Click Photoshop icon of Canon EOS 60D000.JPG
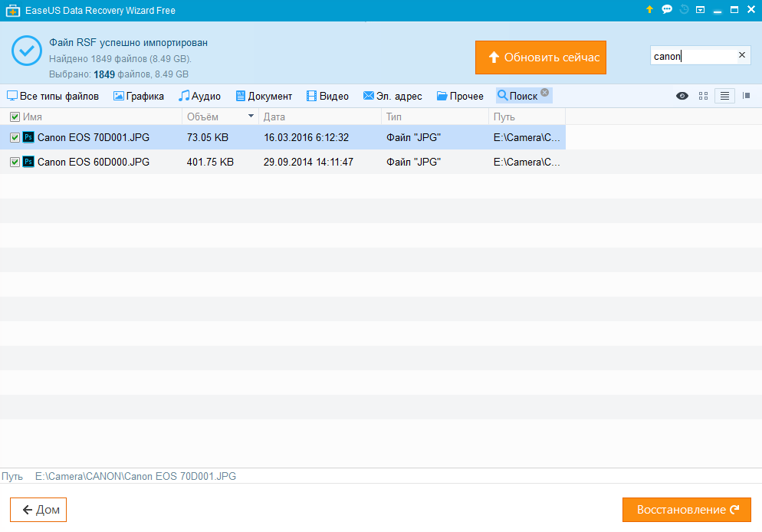This screenshot has width=762, height=532. coord(28,161)
